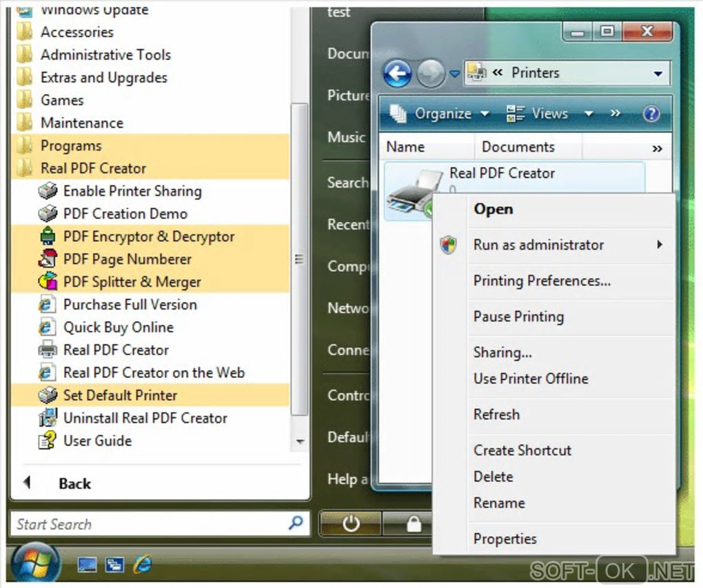Select Create Shortcut in context menu
This screenshot has height=588, width=703.
coord(522,450)
